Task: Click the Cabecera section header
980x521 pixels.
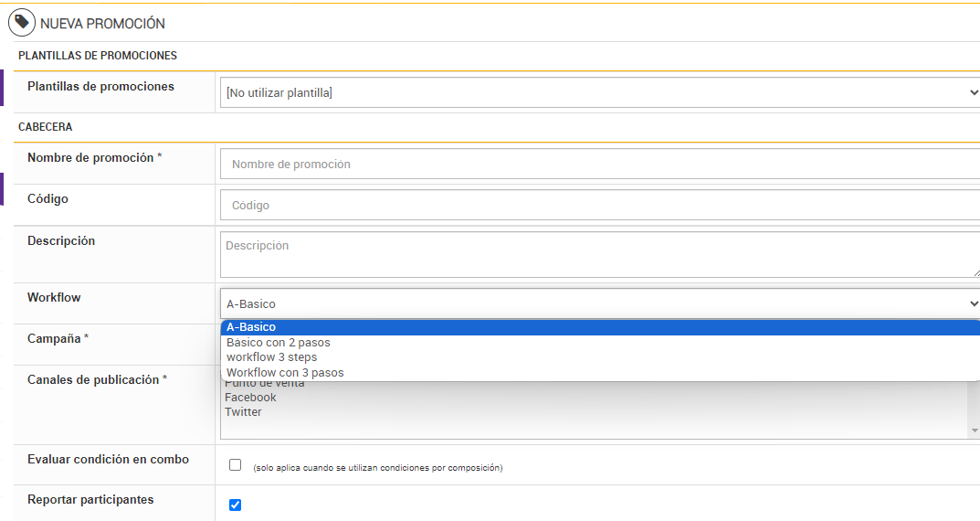Action: [x=45, y=127]
